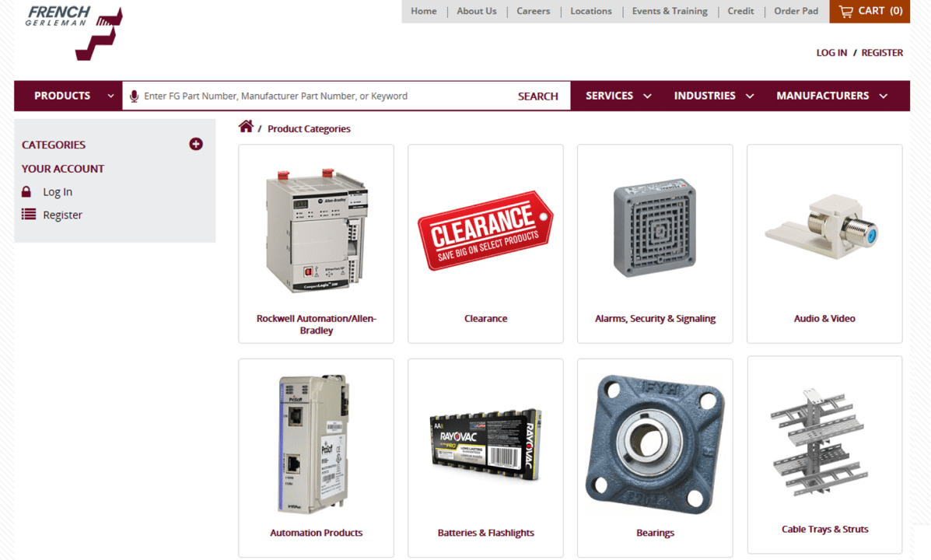Click the YOUR ACCOUNT sidebar heading
The width and height of the screenshot is (931, 560).
(x=63, y=169)
